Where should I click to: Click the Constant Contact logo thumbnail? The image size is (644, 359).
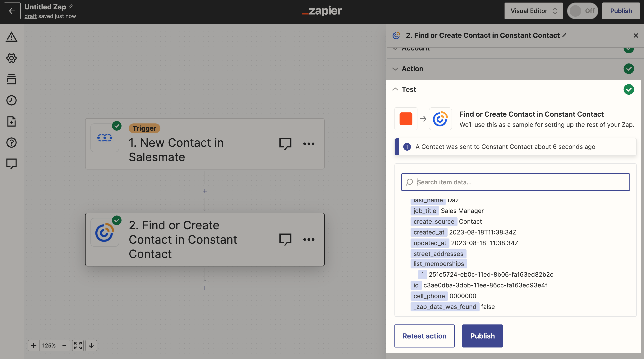[x=440, y=119]
